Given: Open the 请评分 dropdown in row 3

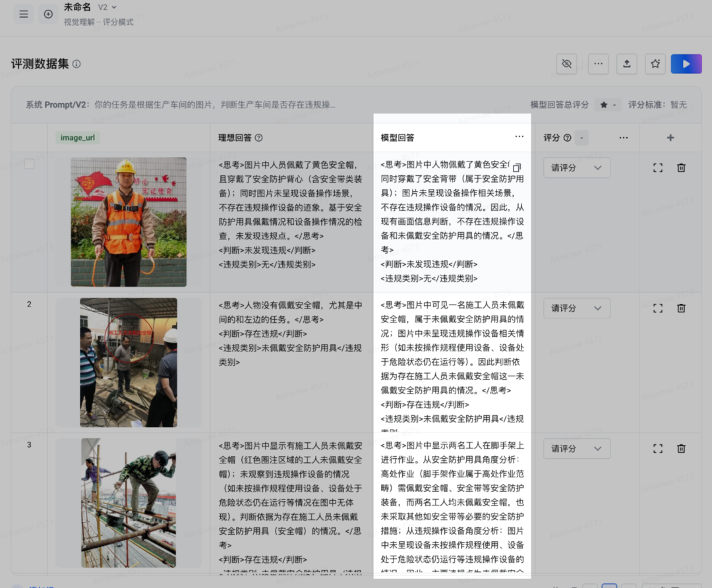Looking at the screenshot, I should click(x=576, y=448).
